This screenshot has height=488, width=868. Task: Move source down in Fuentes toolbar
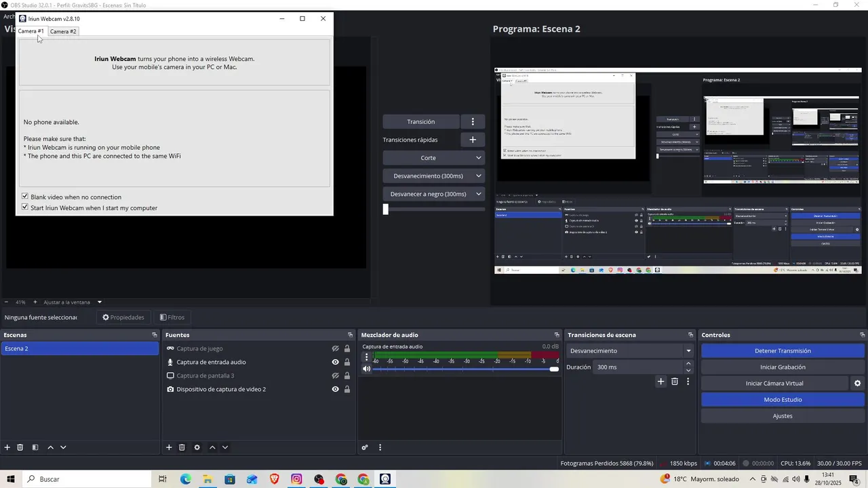225,447
